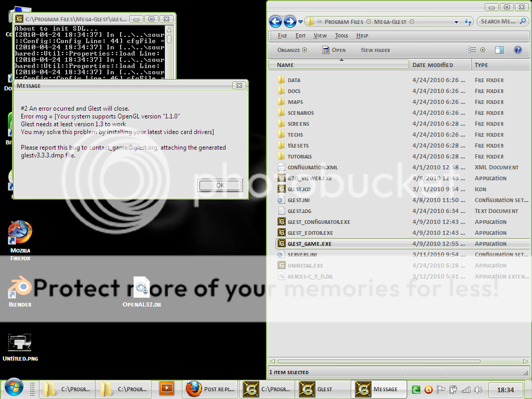Switch to Message taskbar button

click(x=378, y=389)
